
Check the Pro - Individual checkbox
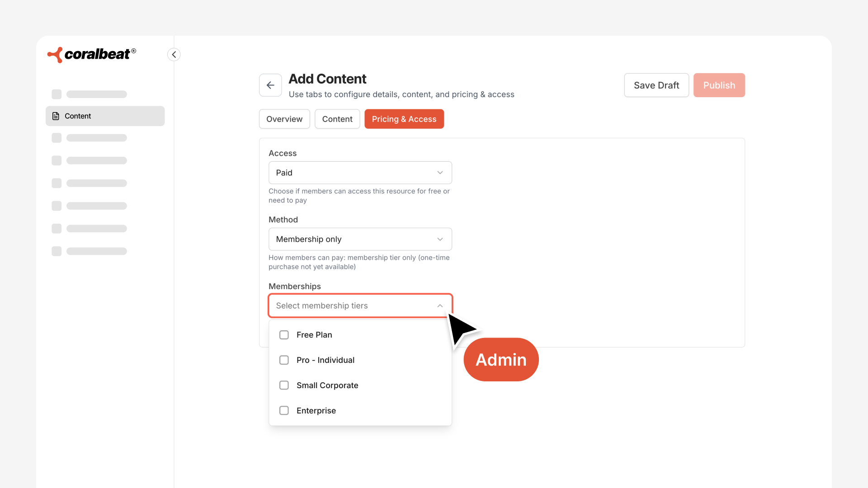point(284,360)
